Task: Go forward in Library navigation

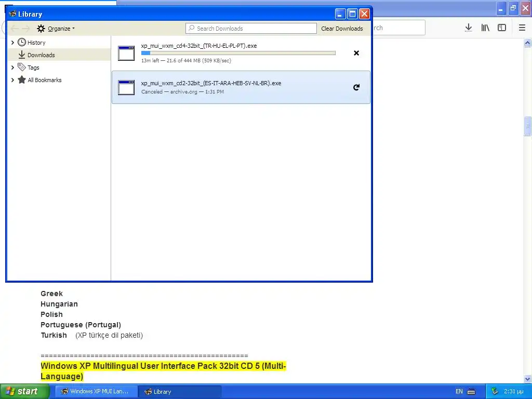Action: pos(26,29)
